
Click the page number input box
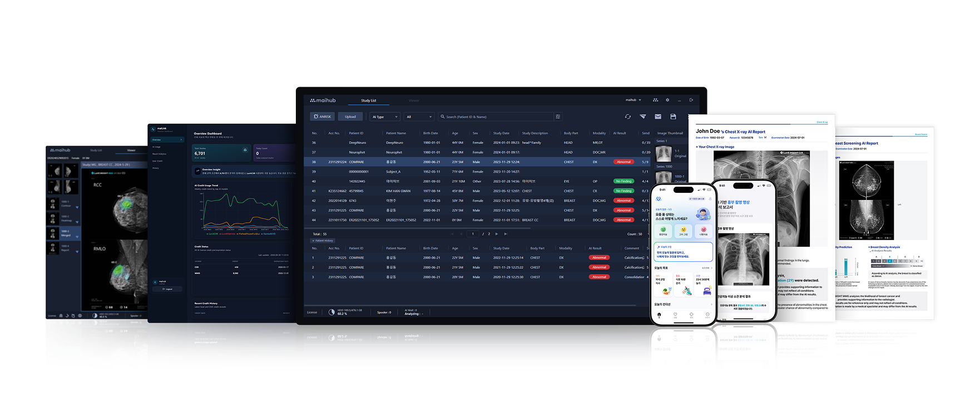click(x=473, y=234)
